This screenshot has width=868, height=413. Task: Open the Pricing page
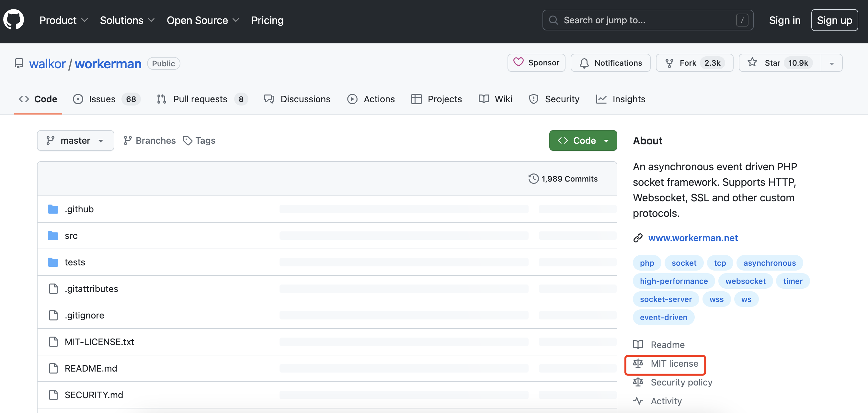click(267, 20)
